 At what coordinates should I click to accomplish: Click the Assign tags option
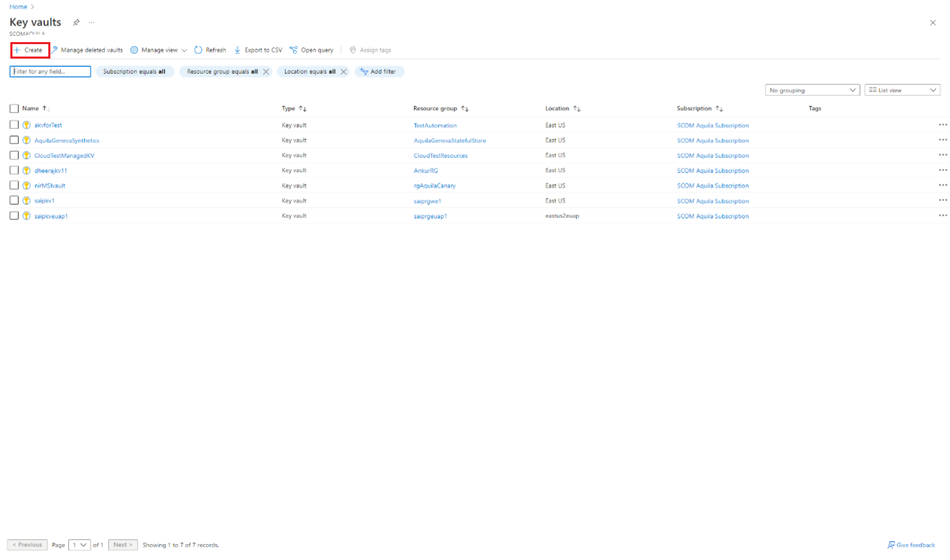click(370, 50)
